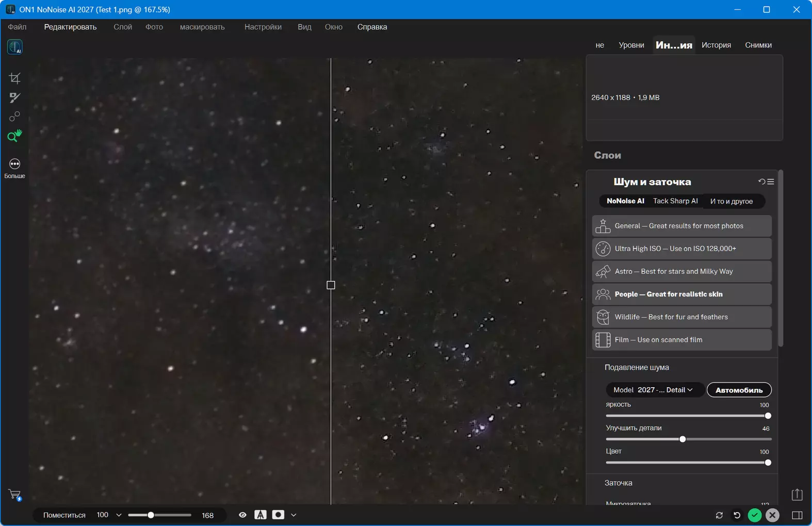Switch mode to NoNoise AI
Viewport: 812px width, 526px height.
tap(625, 201)
